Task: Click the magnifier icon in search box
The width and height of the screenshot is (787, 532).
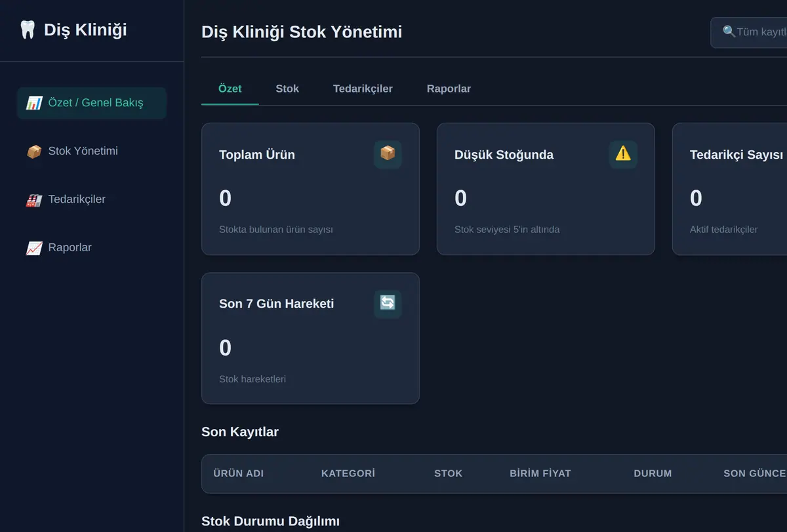Action: [x=729, y=31]
